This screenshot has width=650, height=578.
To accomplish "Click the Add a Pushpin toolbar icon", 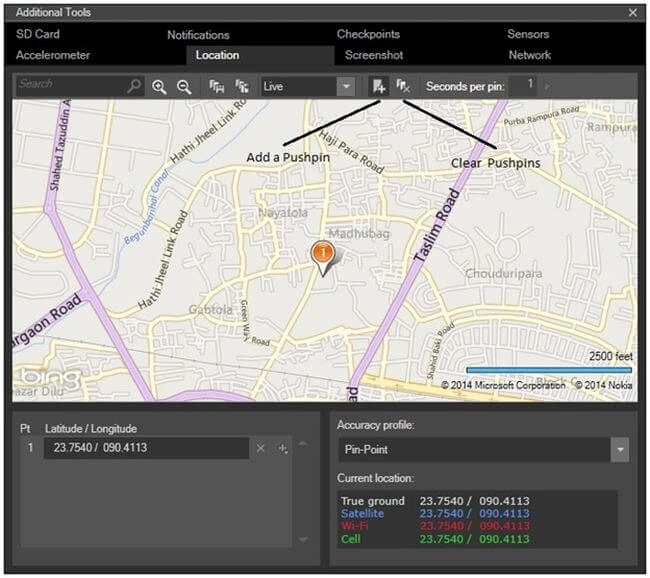I will (379, 86).
